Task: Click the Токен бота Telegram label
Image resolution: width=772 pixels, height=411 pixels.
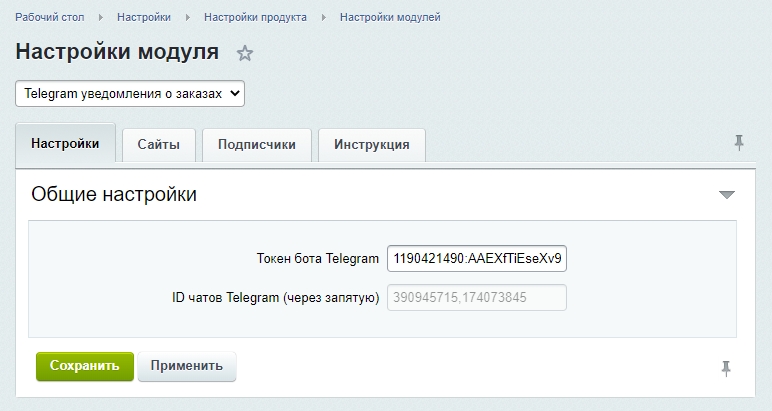Action: click(x=318, y=259)
